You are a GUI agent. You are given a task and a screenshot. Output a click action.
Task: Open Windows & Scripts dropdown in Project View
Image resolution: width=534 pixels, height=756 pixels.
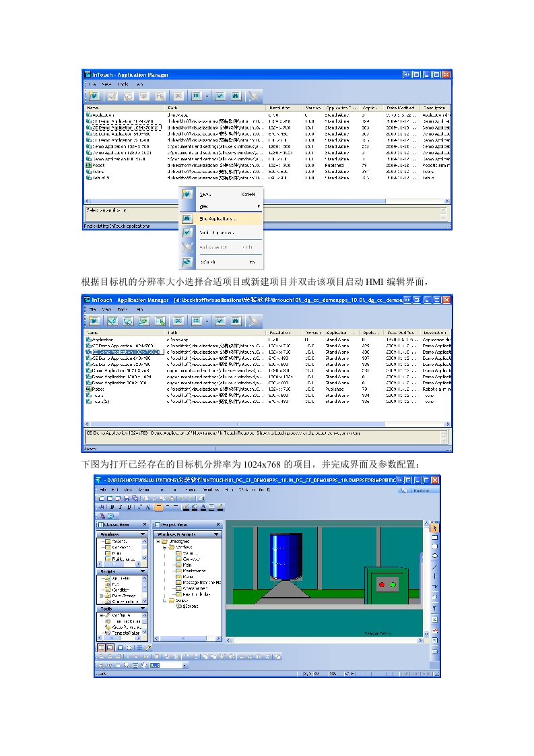217,534
